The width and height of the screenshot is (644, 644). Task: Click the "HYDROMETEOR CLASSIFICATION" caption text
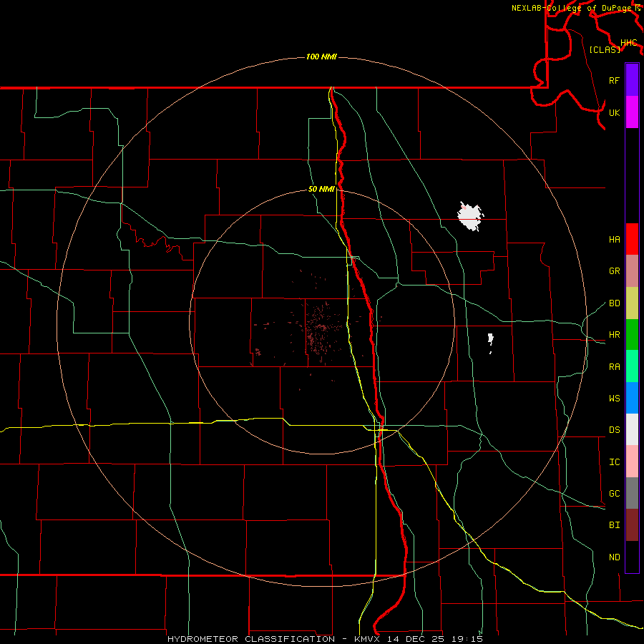click(251, 639)
